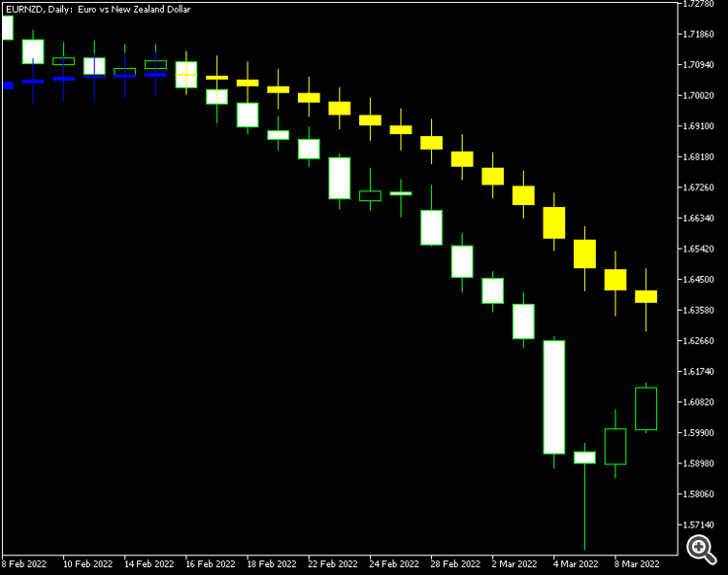Click the 1.61740 price label
This screenshot has height=575, width=728.
click(699, 372)
